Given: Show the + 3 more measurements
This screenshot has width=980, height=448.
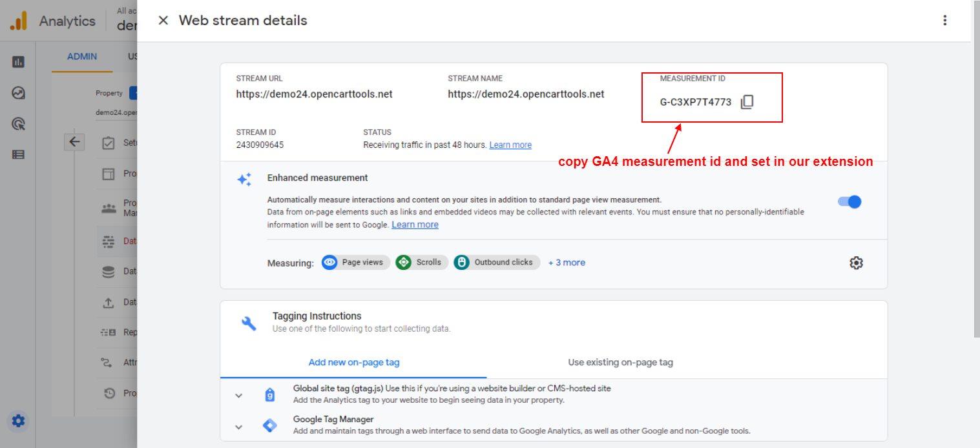Looking at the screenshot, I should pyautogui.click(x=567, y=262).
